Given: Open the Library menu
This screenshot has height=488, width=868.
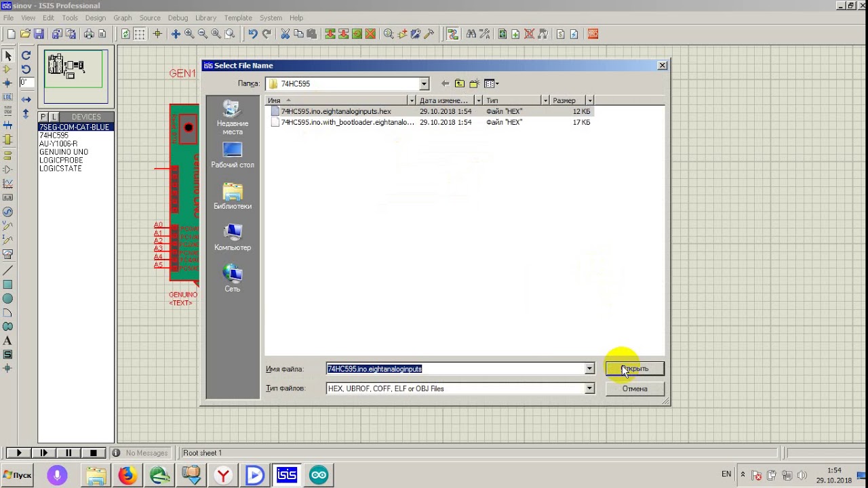Looking at the screenshot, I should 205,18.
